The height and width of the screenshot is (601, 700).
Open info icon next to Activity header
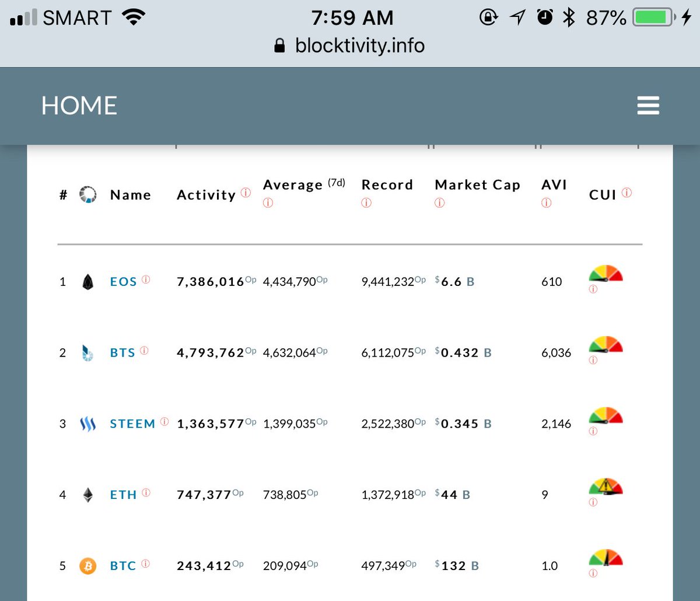246,192
